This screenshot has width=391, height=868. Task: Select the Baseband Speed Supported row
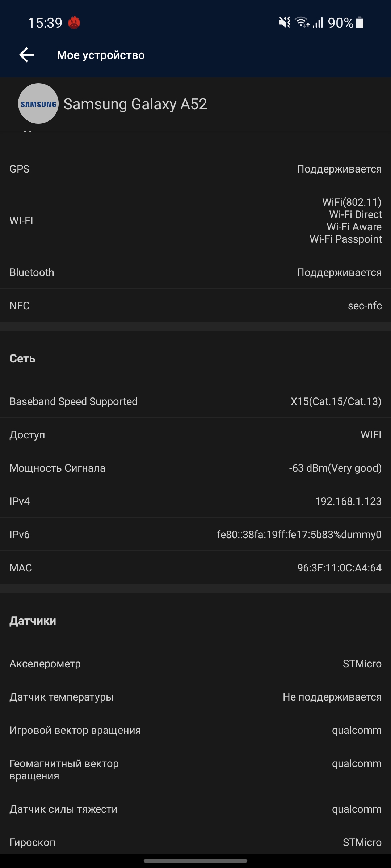(195, 401)
